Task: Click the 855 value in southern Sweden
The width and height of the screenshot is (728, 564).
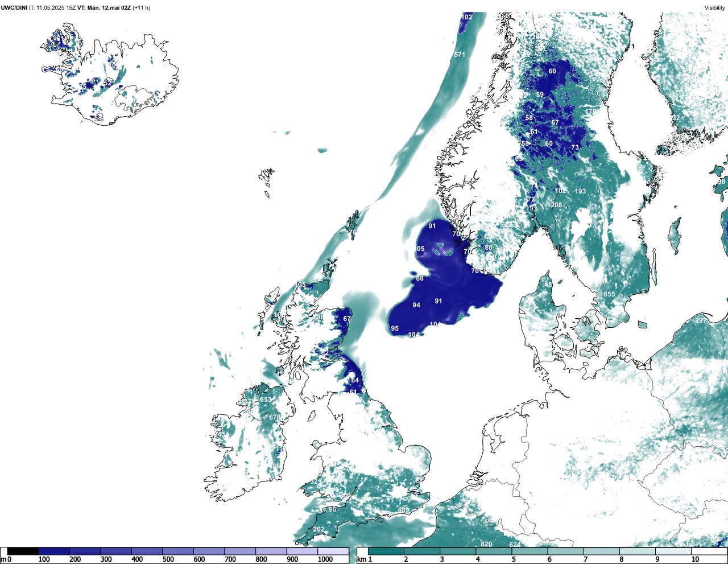Action: pyautogui.click(x=609, y=294)
